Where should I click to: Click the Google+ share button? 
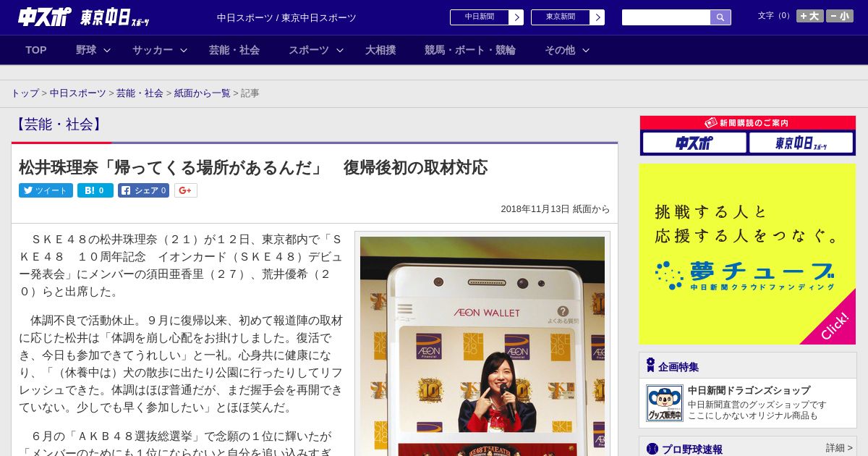click(x=186, y=190)
